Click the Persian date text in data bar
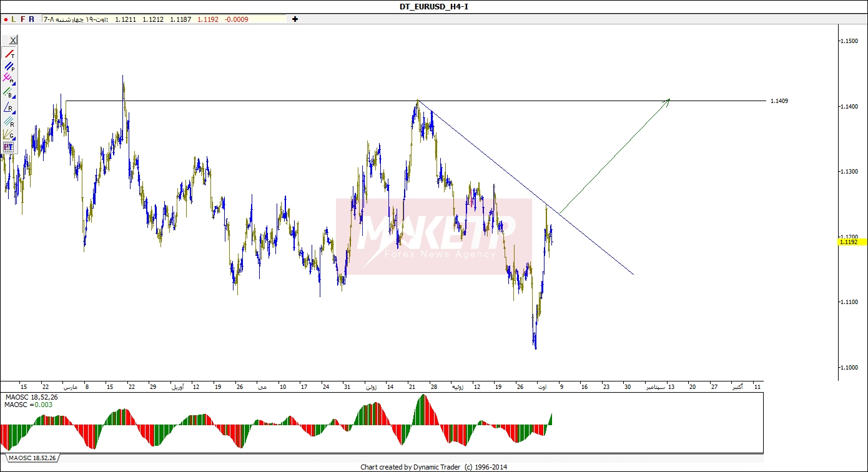The image size is (868, 472). (76, 19)
